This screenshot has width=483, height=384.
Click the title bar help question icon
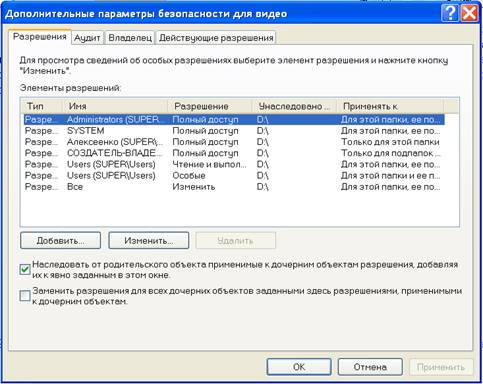coord(450,13)
